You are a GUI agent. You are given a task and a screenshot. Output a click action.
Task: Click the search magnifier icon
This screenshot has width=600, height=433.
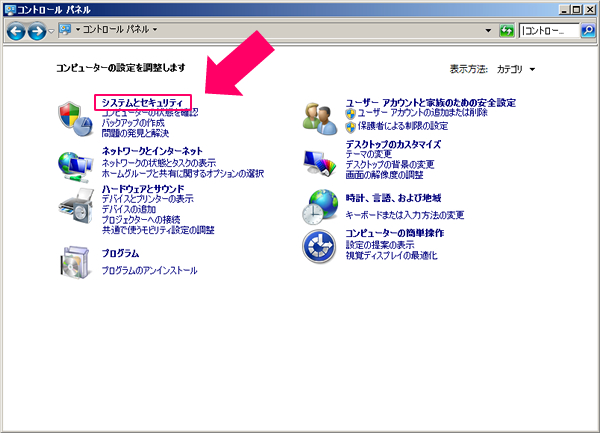(x=588, y=31)
